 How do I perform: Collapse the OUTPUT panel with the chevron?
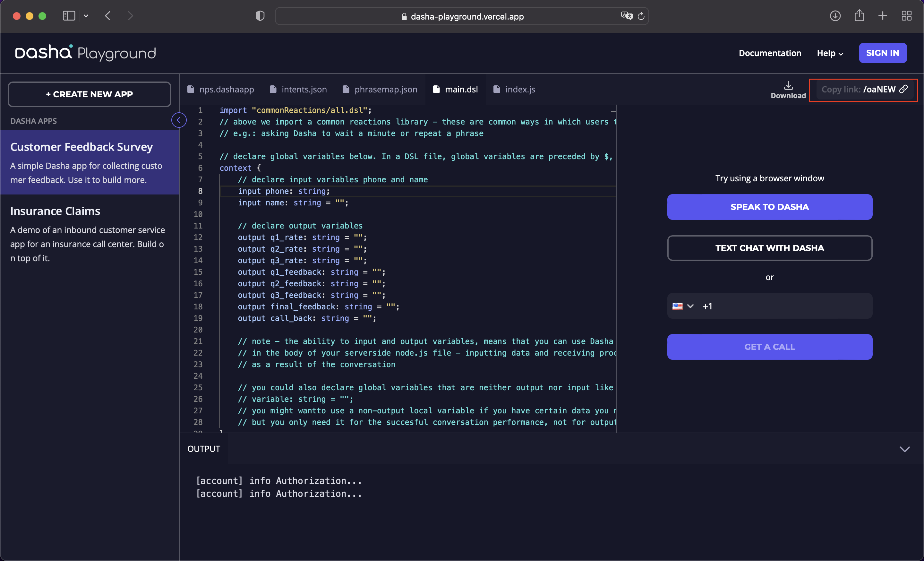pos(904,449)
